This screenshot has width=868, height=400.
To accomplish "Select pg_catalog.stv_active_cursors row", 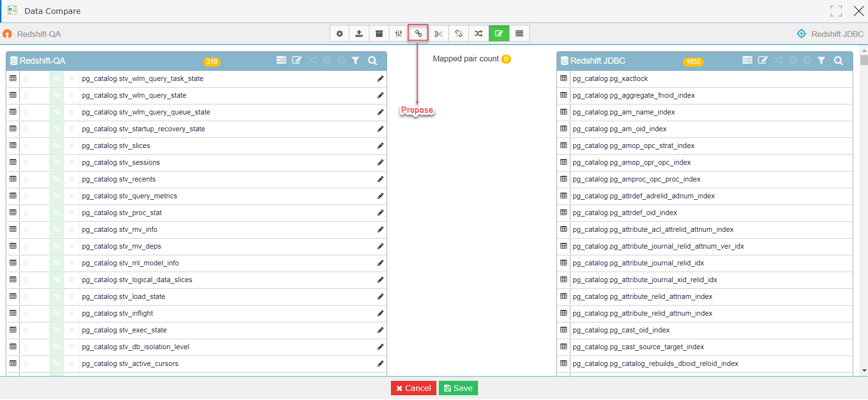I will pyautogui.click(x=196, y=364).
